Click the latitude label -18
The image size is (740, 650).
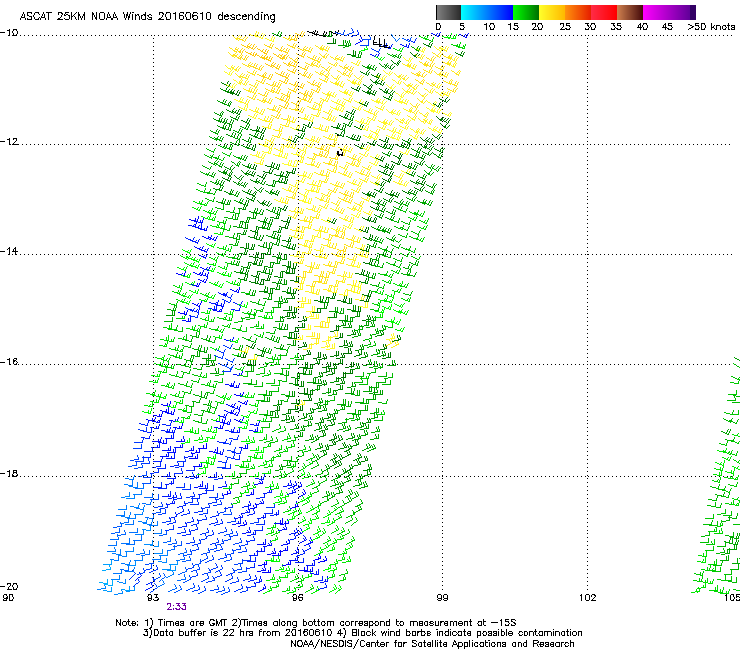(x=9, y=473)
